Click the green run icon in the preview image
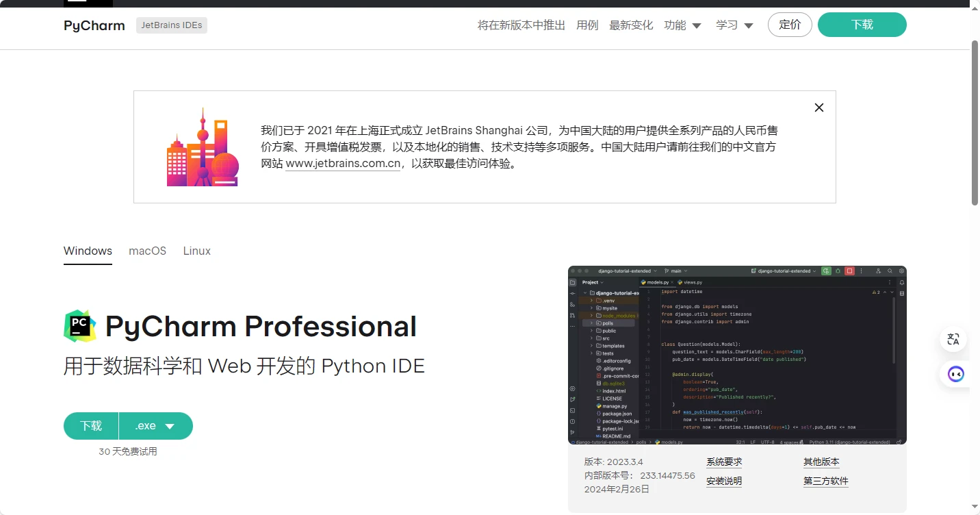Screen dimensions: 980x515 (x=827, y=271)
